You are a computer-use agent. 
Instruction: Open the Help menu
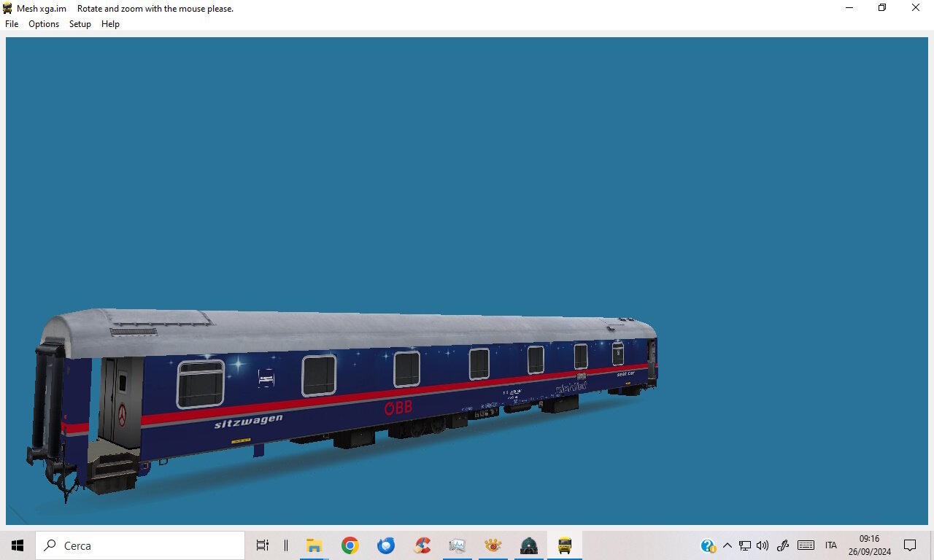point(110,24)
